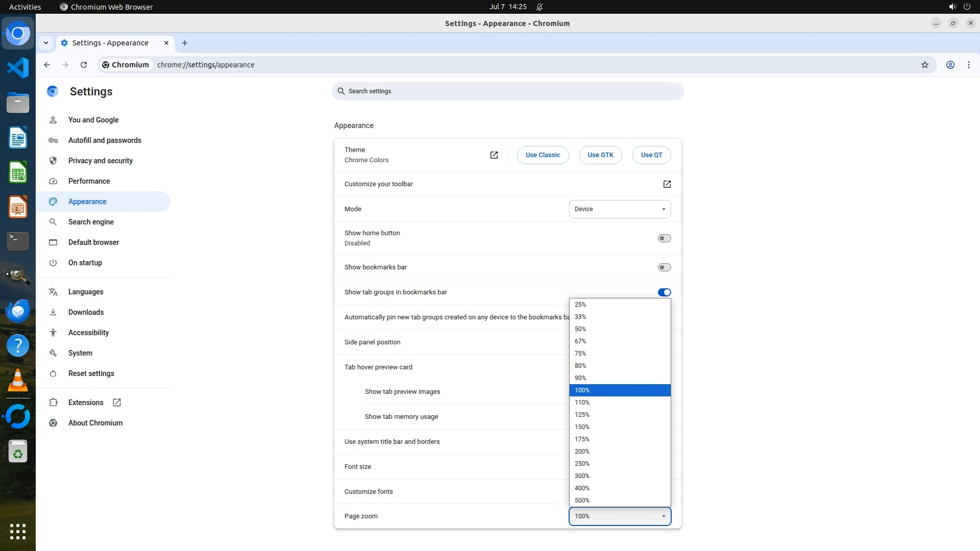Click the Search settings field
Screen dimensions: 980x551
(x=507, y=91)
